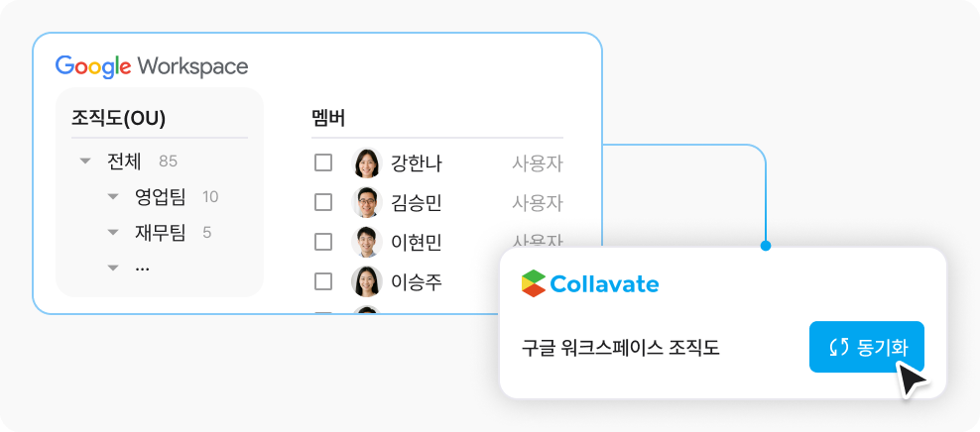Image resolution: width=980 pixels, height=432 pixels.
Task: Expand the 영업팀 arrow
Action: click(x=112, y=196)
